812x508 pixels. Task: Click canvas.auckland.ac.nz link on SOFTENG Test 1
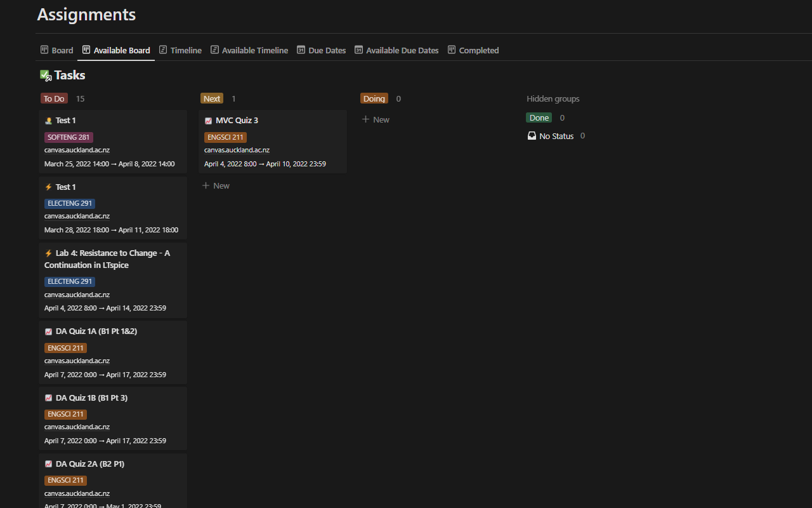point(77,150)
